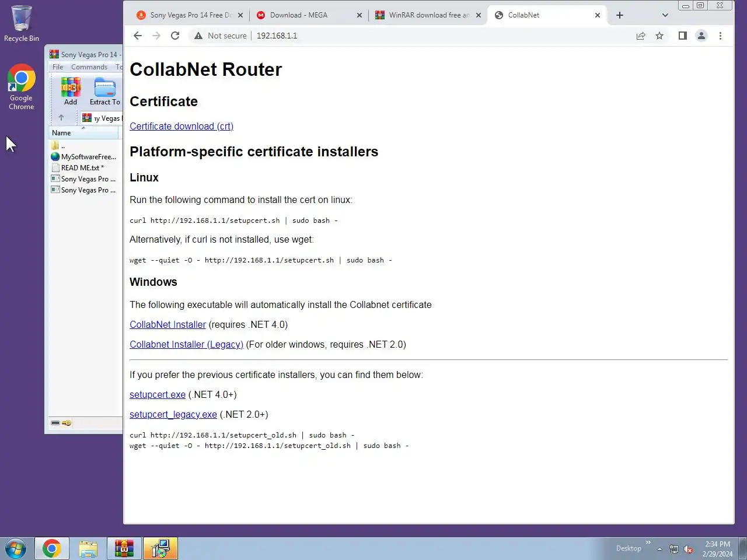Click WinRAR status bar drive icon
The image size is (747, 560).
click(x=55, y=423)
